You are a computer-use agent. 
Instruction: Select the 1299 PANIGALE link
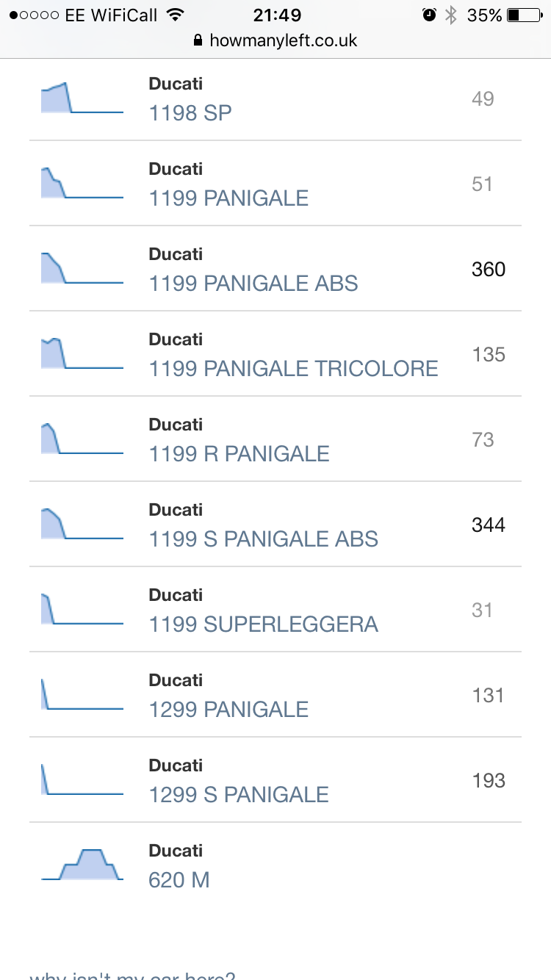(x=228, y=709)
